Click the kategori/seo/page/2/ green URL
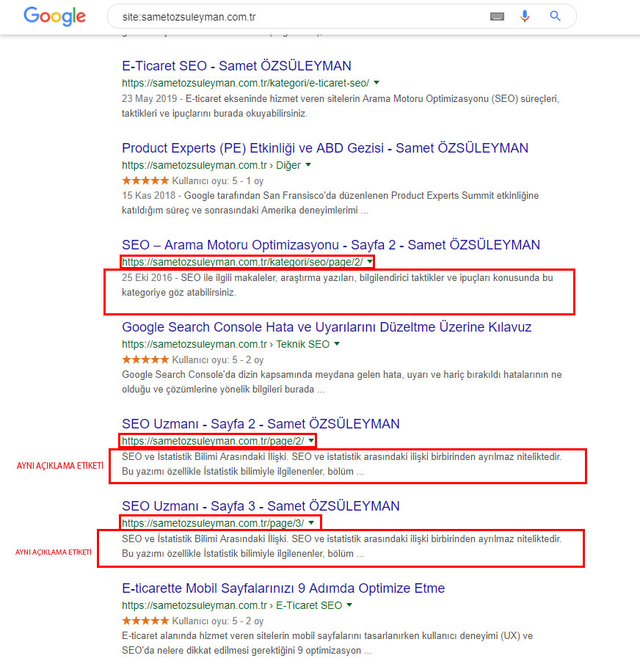 (x=242, y=262)
